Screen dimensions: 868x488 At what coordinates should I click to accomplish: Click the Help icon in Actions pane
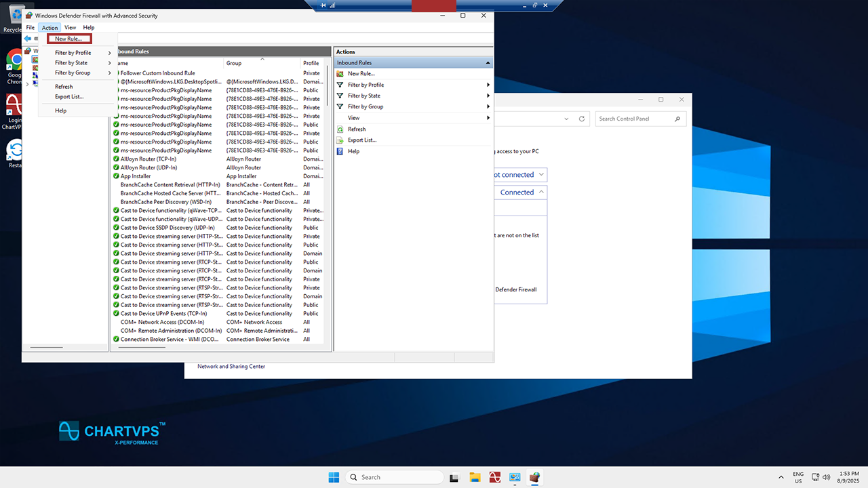point(340,152)
